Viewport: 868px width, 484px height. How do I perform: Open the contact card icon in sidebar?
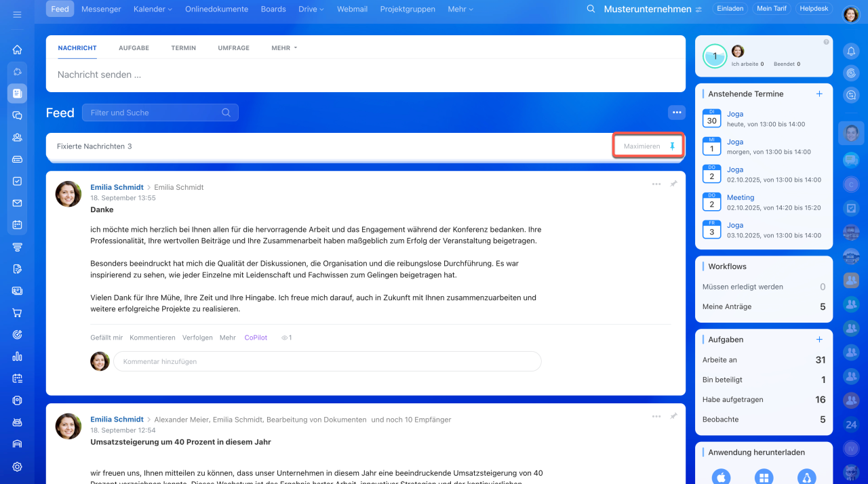point(17,291)
